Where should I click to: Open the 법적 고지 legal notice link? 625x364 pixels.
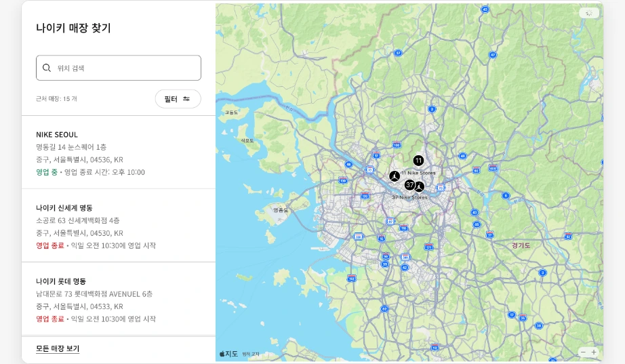251,354
